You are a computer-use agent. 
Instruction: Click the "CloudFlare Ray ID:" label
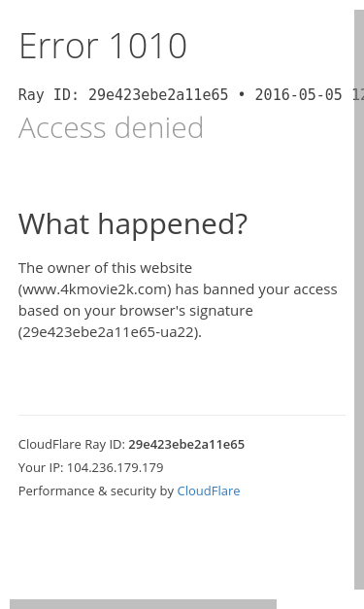(x=72, y=444)
